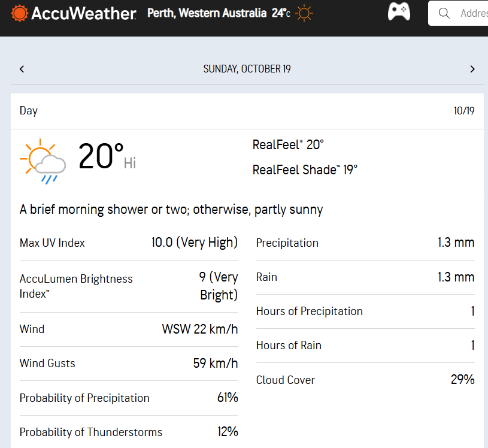Select the Sunday, October 19 date heading
The image size is (488, 448).
(247, 69)
